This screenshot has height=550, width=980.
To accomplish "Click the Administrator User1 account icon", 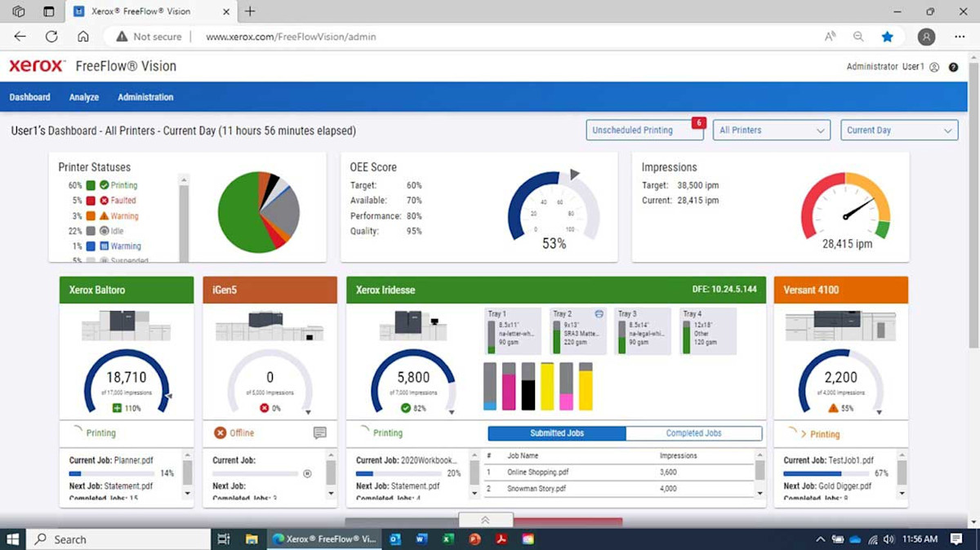I will point(934,67).
